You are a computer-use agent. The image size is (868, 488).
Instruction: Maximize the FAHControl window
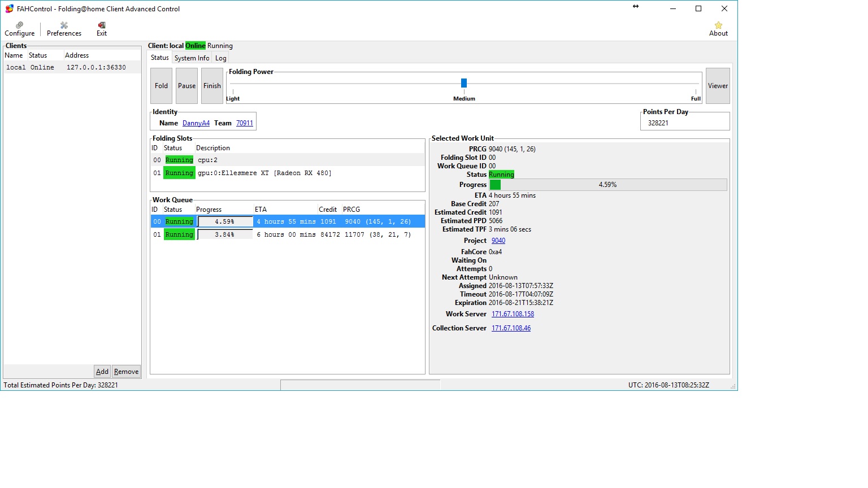[x=698, y=8]
